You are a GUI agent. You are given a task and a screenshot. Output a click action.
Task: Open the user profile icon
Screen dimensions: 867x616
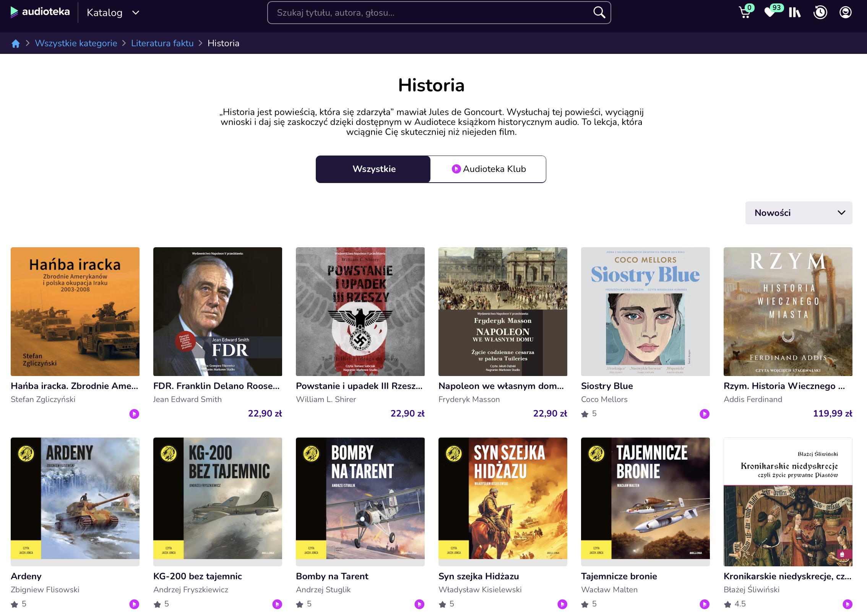click(845, 13)
